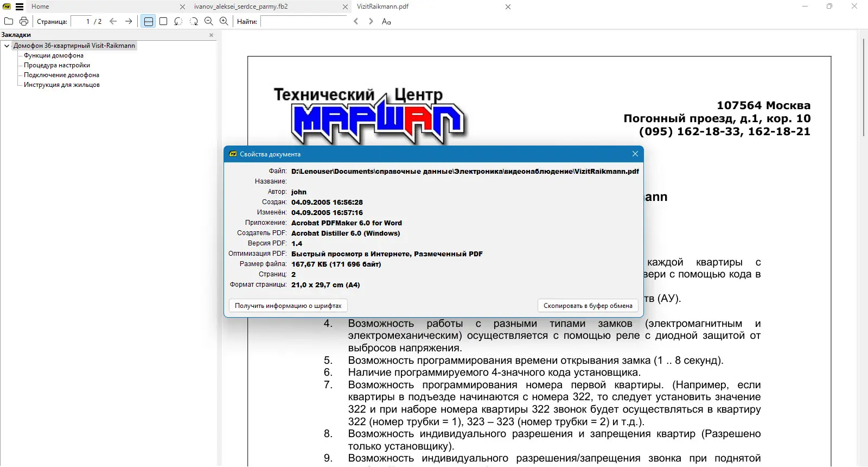Find previous match arrow

[356, 21]
